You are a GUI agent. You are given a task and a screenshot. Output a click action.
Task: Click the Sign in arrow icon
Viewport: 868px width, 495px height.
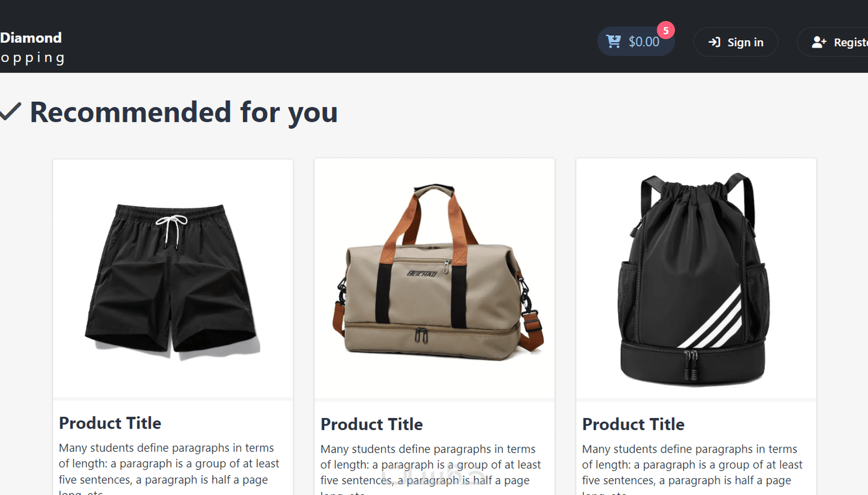(x=714, y=42)
